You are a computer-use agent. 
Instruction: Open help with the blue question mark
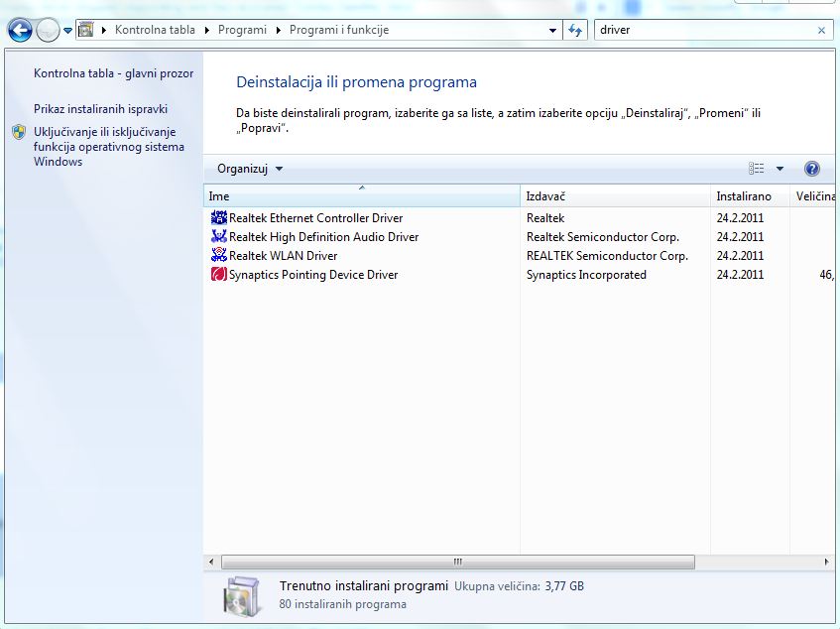[811, 169]
